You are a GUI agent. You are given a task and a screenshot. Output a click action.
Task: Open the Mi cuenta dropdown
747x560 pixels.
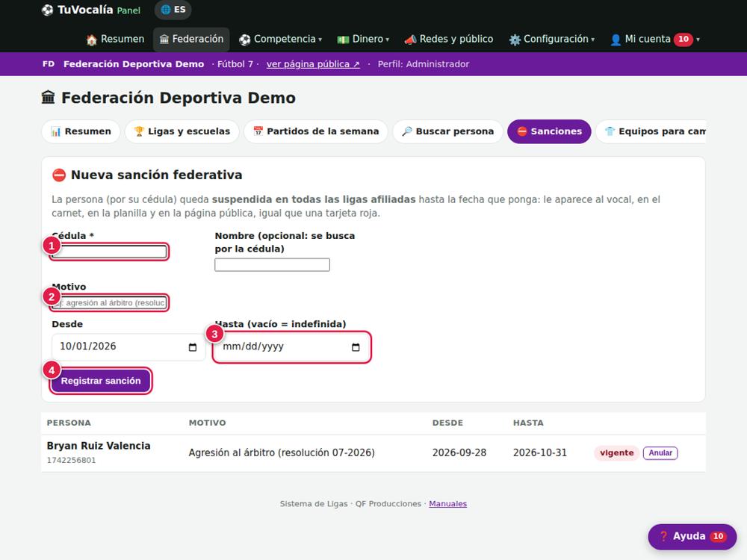(654, 39)
